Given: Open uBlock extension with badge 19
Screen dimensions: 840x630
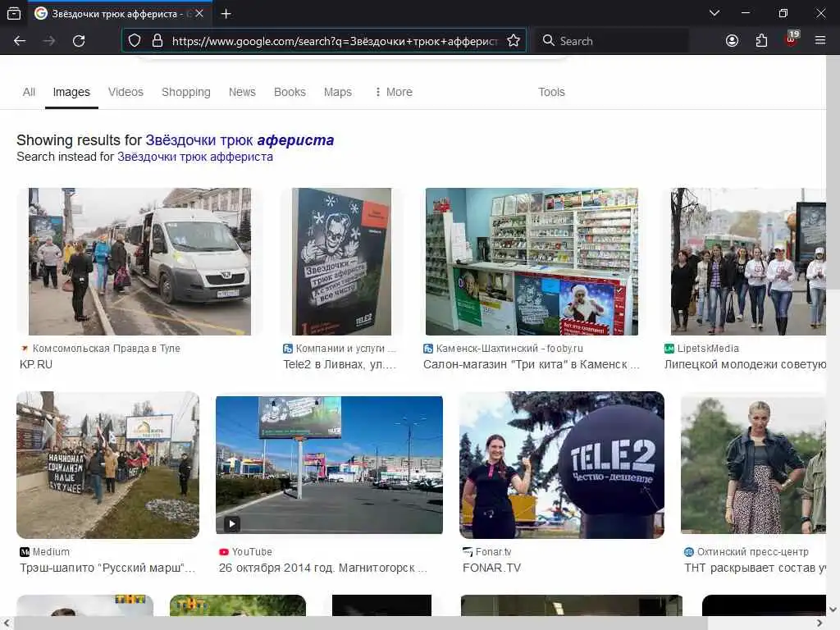Looking at the screenshot, I should point(792,39).
